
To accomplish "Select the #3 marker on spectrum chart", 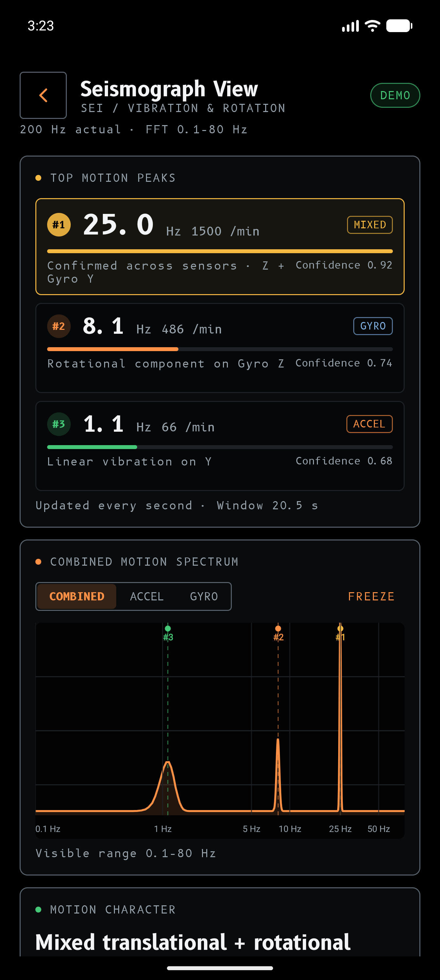I will coord(168,633).
